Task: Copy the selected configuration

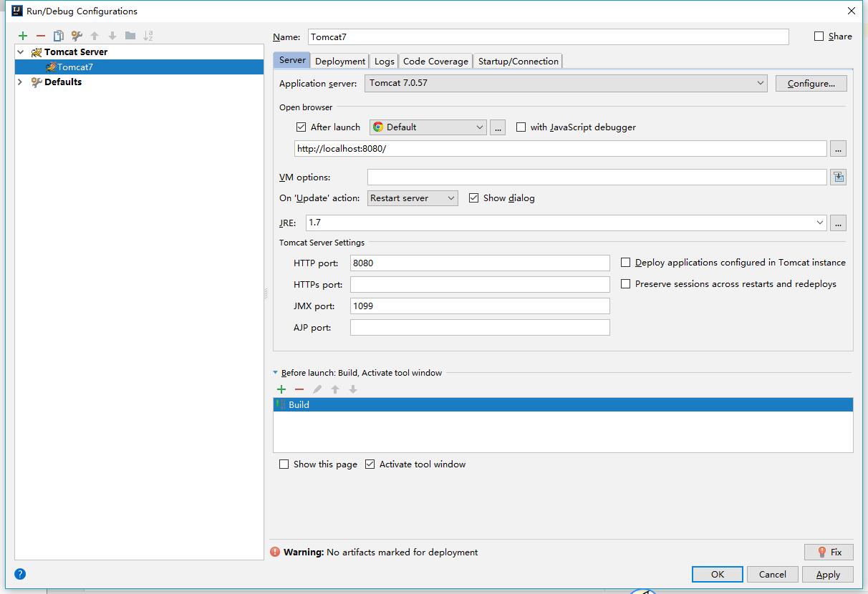Action: pos(59,36)
